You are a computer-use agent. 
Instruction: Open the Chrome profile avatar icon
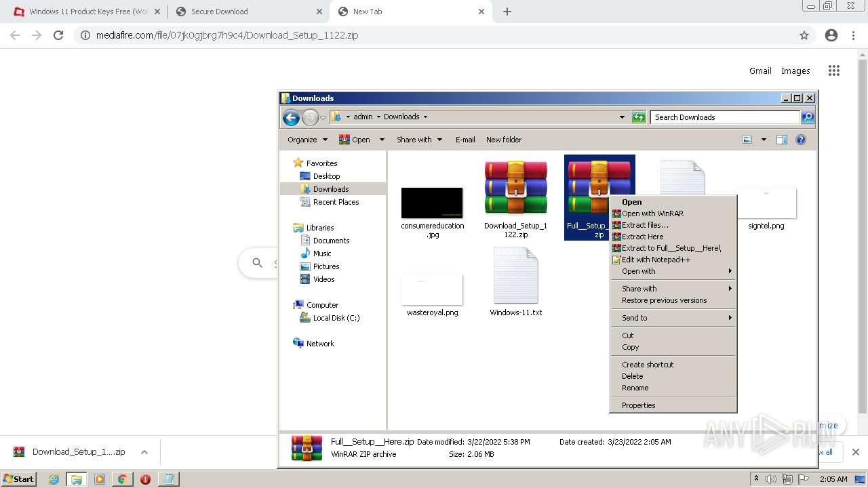831,35
